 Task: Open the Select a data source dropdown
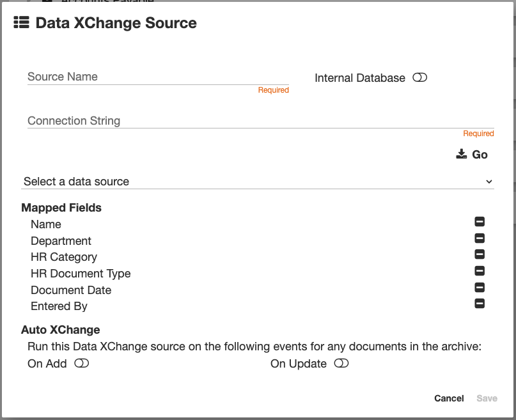[x=256, y=182]
